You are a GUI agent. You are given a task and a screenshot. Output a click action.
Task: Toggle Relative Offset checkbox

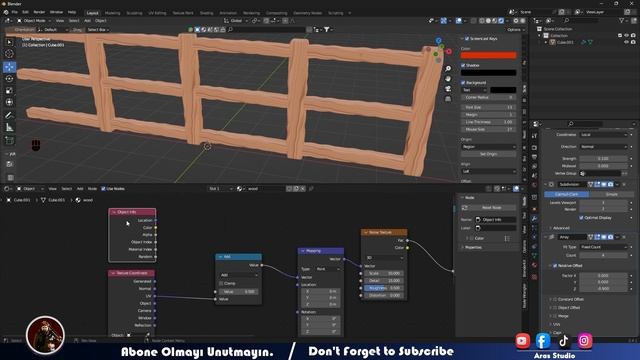(555, 266)
